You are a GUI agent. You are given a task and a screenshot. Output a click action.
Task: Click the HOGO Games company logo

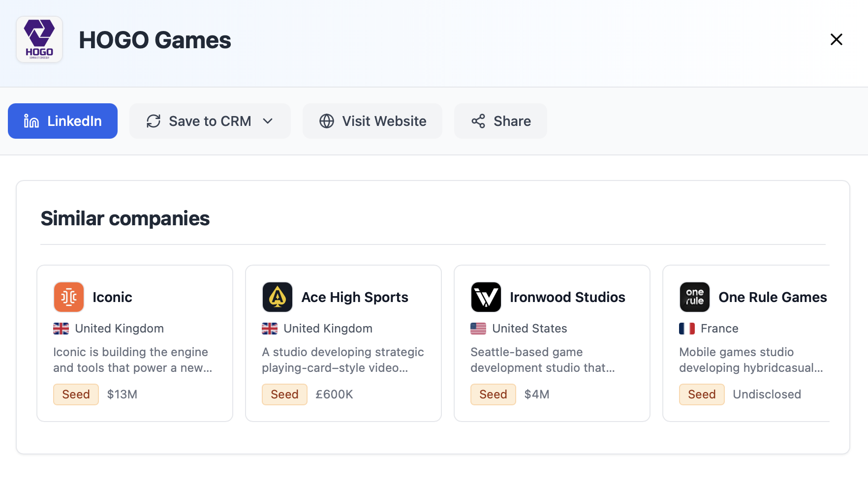(x=39, y=39)
